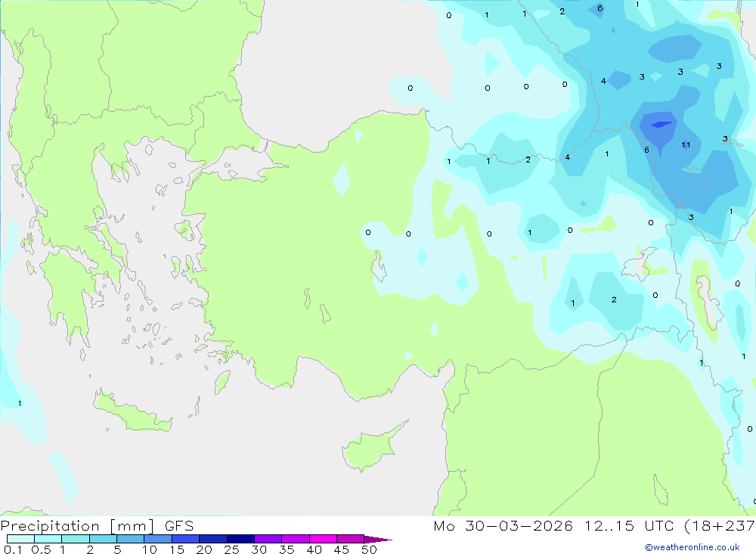Pick the 25–30 mm dark navy swatch
The width and height of the screenshot is (756, 554).
coord(240,539)
